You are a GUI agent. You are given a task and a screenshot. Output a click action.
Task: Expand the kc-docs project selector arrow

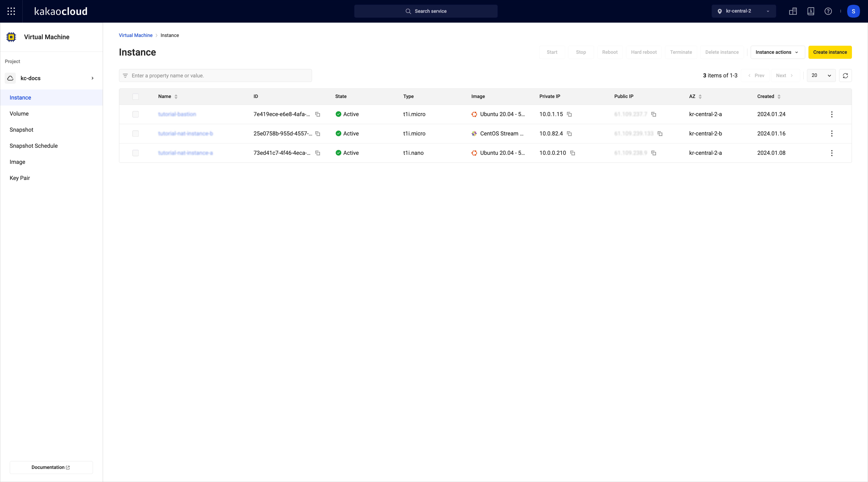coord(92,78)
